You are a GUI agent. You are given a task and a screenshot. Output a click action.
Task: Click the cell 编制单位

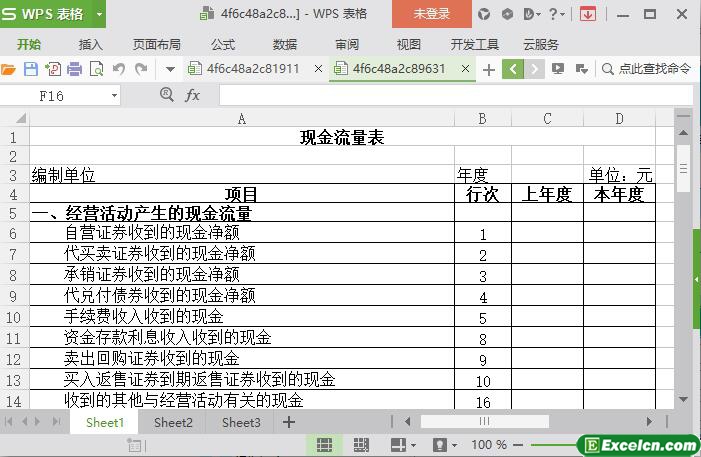242,175
